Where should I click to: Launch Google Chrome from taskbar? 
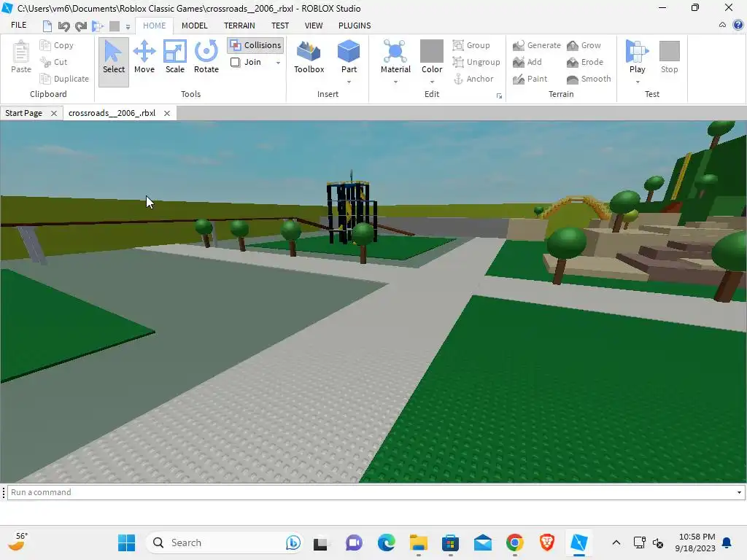click(514, 542)
